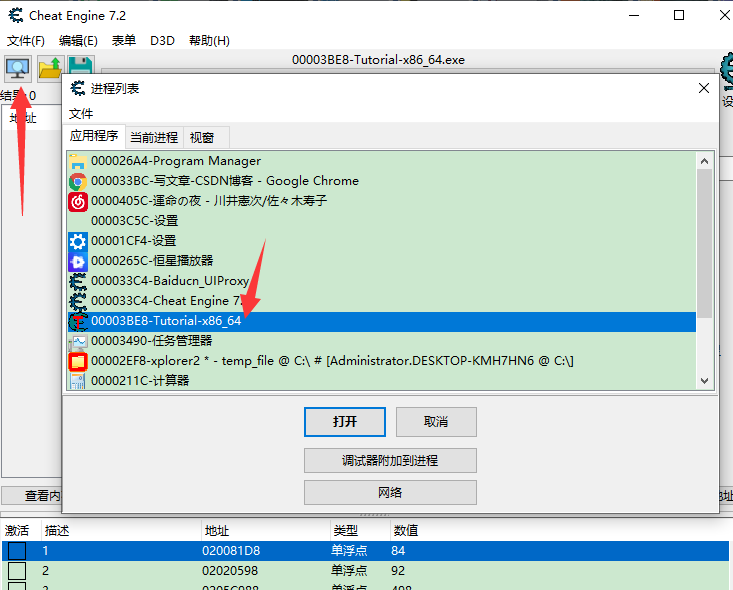Click the Google Chrome icon in list
This screenshot has width=733, height=590.
pos(78,181)
